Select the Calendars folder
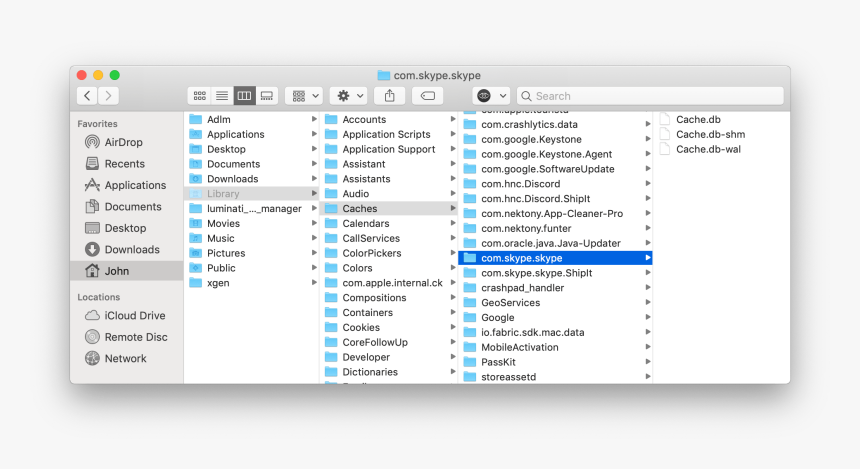 pyautogui.click(x=389, y=223)
